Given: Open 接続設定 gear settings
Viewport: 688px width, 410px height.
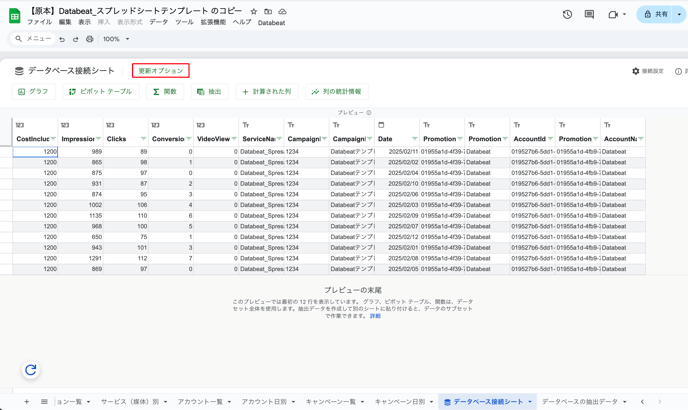Looking at the screenshot, I should (648, 71).
